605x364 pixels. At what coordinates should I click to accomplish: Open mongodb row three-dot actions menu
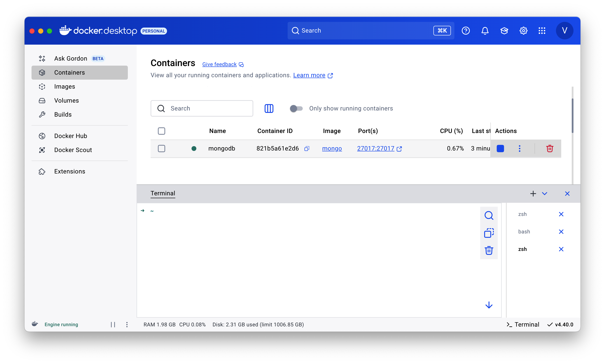click(x=519, y=148)
